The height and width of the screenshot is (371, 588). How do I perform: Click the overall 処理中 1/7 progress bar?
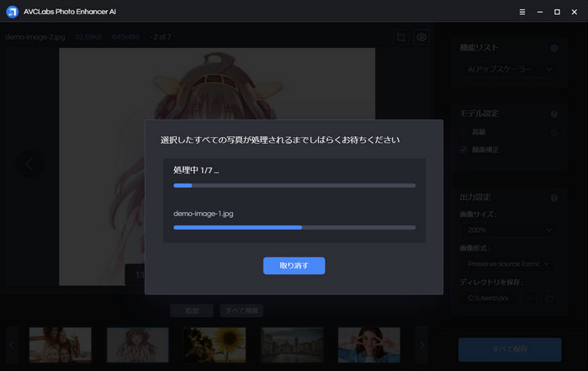(294, 185)
